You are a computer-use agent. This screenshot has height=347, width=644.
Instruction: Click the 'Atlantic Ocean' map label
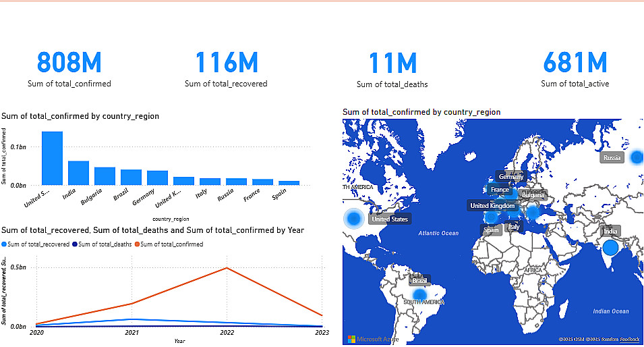click(438, 233)
